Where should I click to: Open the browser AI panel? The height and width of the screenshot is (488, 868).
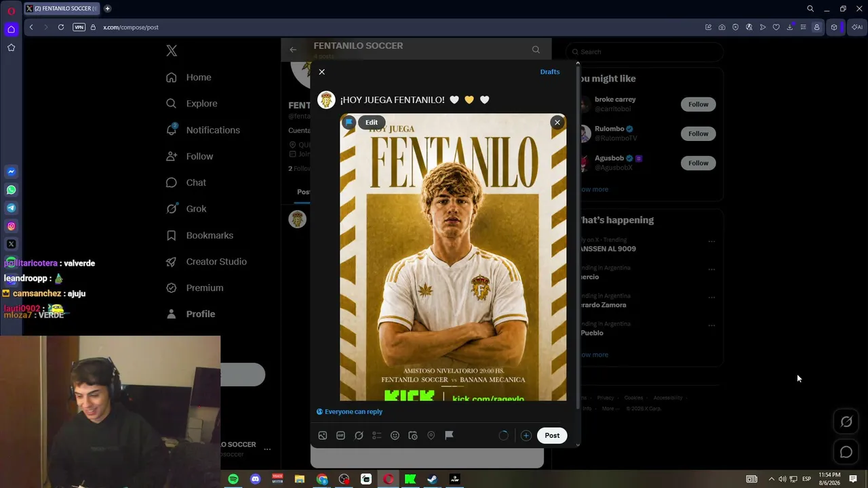857,27
